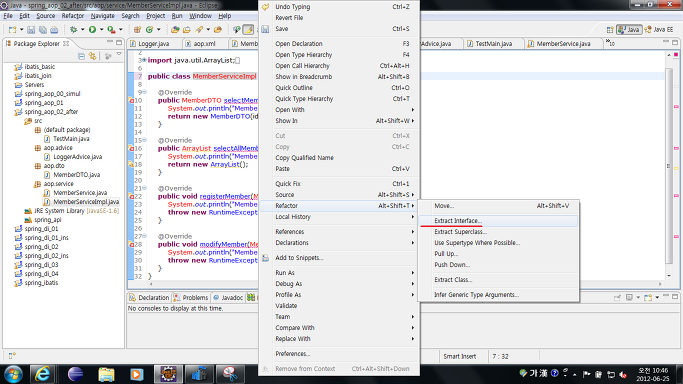The image size is (683, 384).
Task: Collapse the method fold at line 15
Action: 144,140
